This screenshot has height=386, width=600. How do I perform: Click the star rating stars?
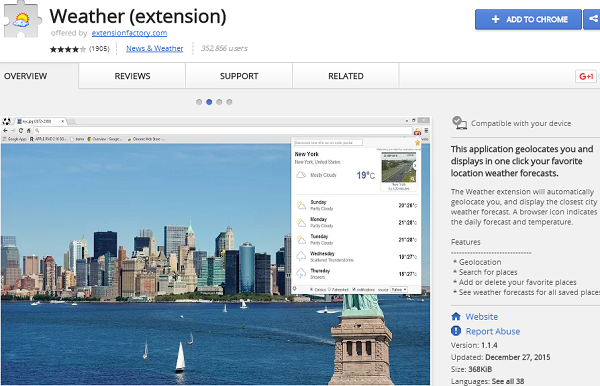(x=68, y=49)
